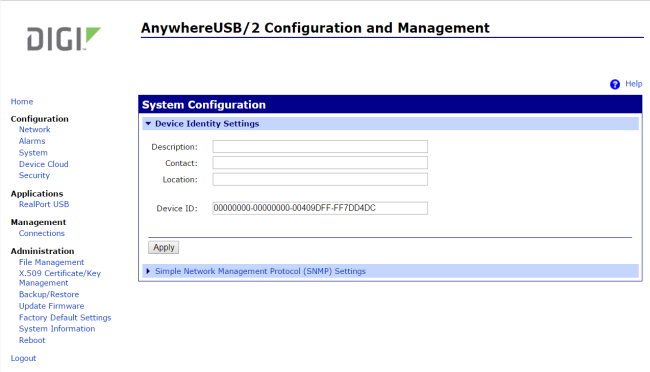Click the Apply button
This screenshot has width=650, height=372.
coord(164,248)
